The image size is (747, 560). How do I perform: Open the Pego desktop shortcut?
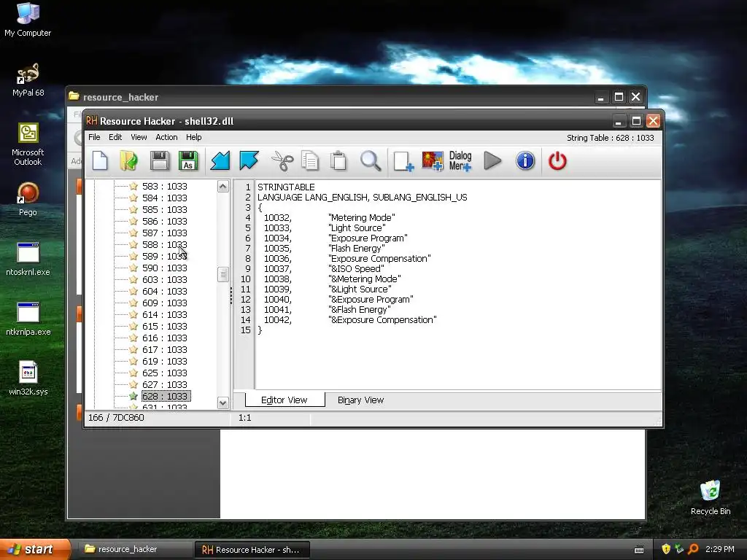(x=28, y=200)
